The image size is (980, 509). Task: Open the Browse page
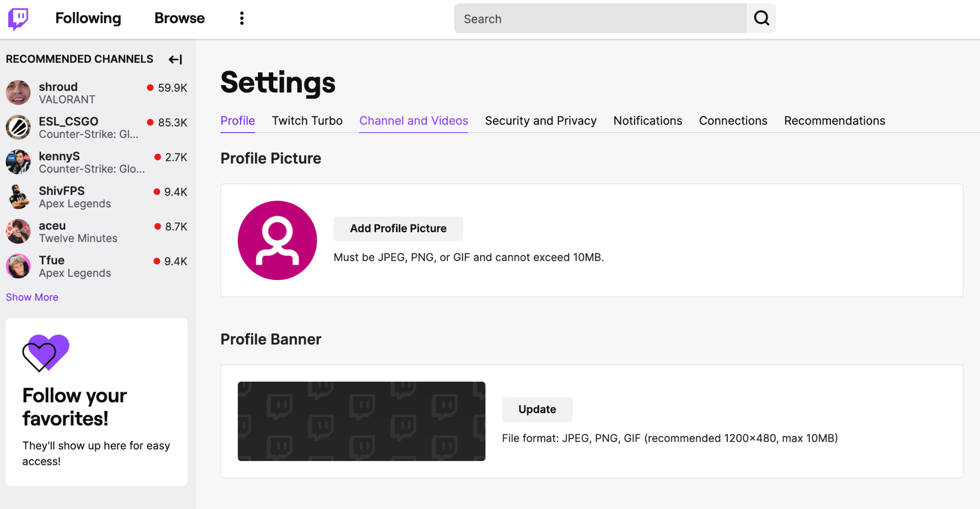click(x=179, y=18)
